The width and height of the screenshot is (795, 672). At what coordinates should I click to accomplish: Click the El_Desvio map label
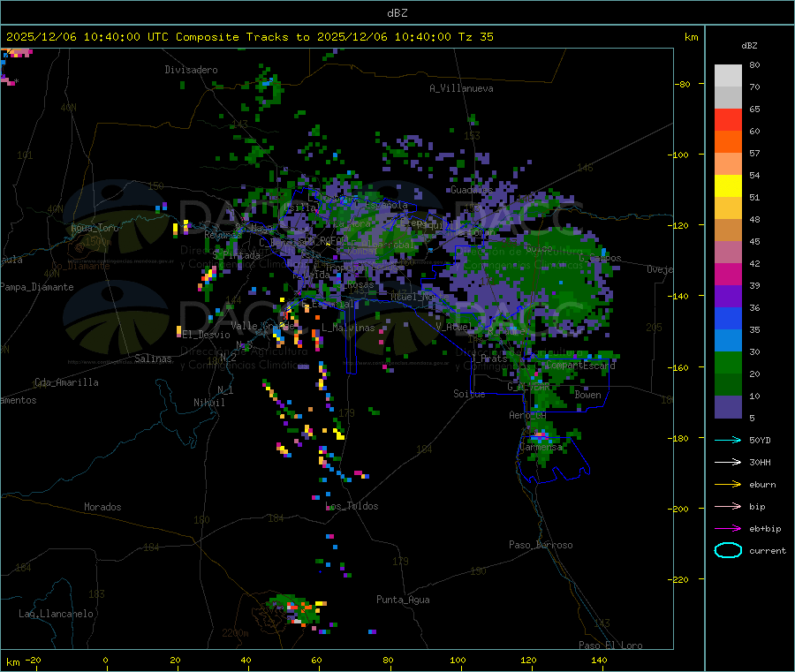pyautogui.click(x=206, y=335)
